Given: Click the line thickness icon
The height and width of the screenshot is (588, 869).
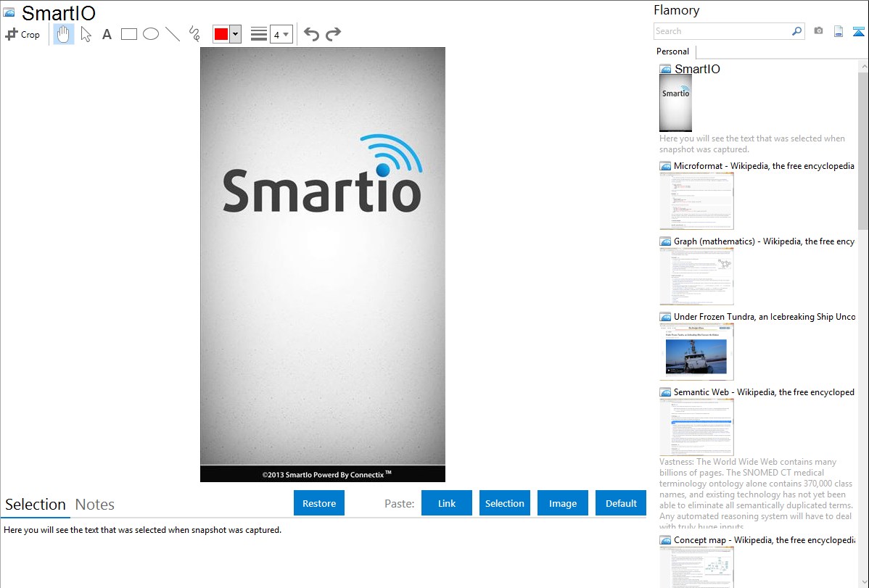Looking at the screenshot, I should 258,34.
